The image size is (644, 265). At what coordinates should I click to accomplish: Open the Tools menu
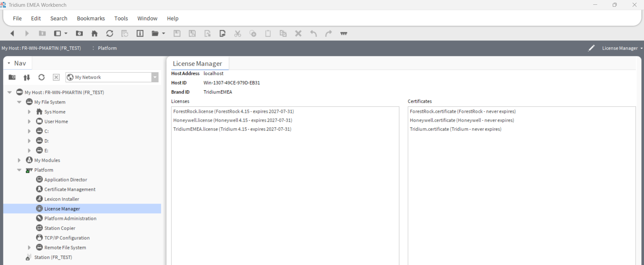(x=121, y=18)
